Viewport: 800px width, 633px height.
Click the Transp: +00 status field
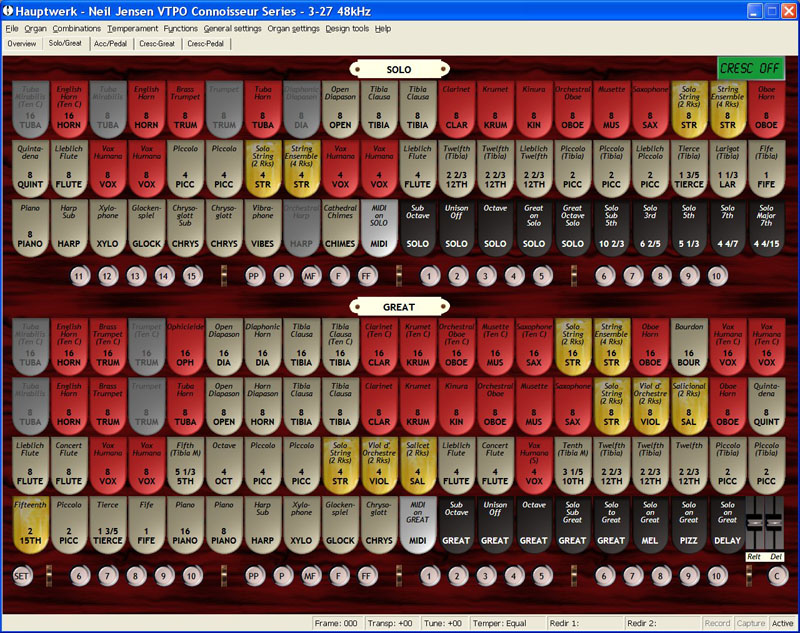[x=390, y=623]
